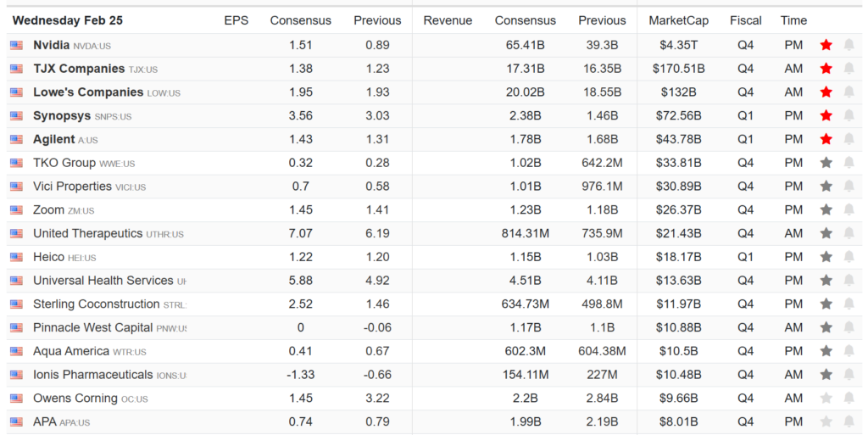The image size is (868, 435).
Task: Click the Ionis Pharmaceuticals link
Action: [93, 375]
